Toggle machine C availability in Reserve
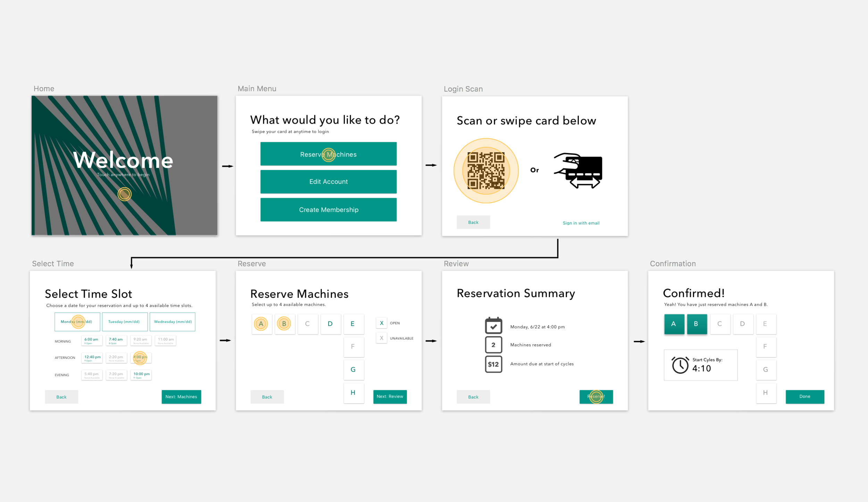The width and height of the screenshot is (868, 502). (x=308, y=324)
